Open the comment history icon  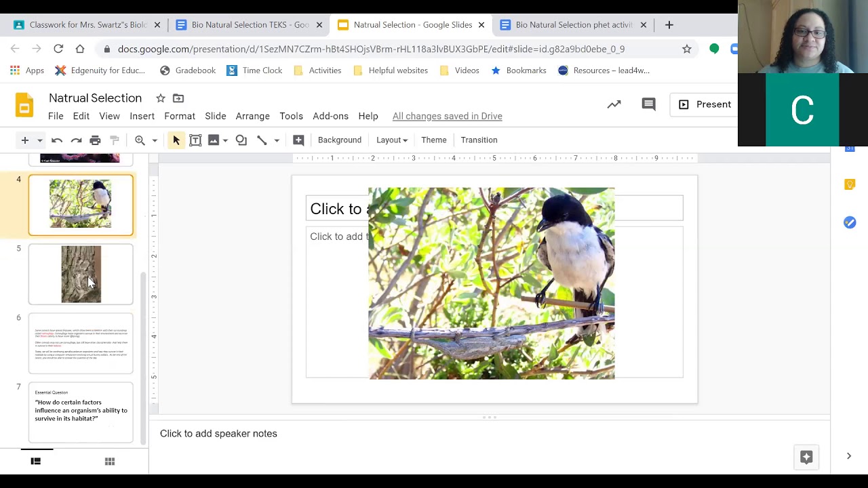pos(649,104)
